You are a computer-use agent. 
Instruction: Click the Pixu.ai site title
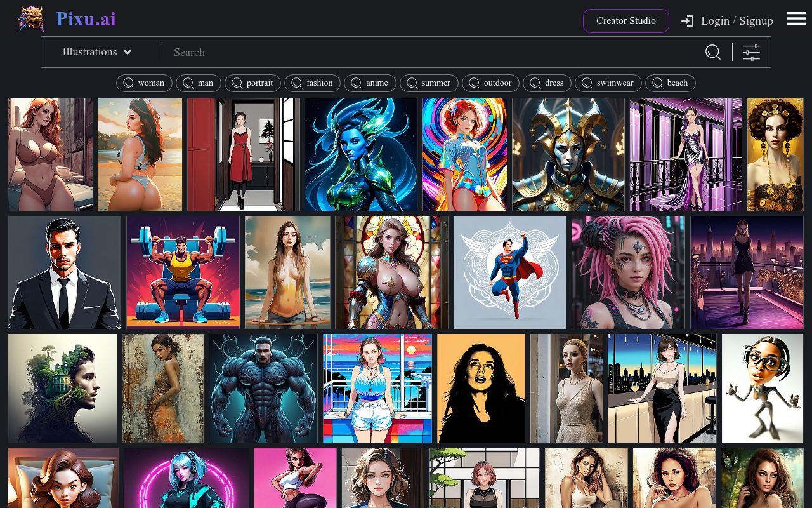(86, 19)
